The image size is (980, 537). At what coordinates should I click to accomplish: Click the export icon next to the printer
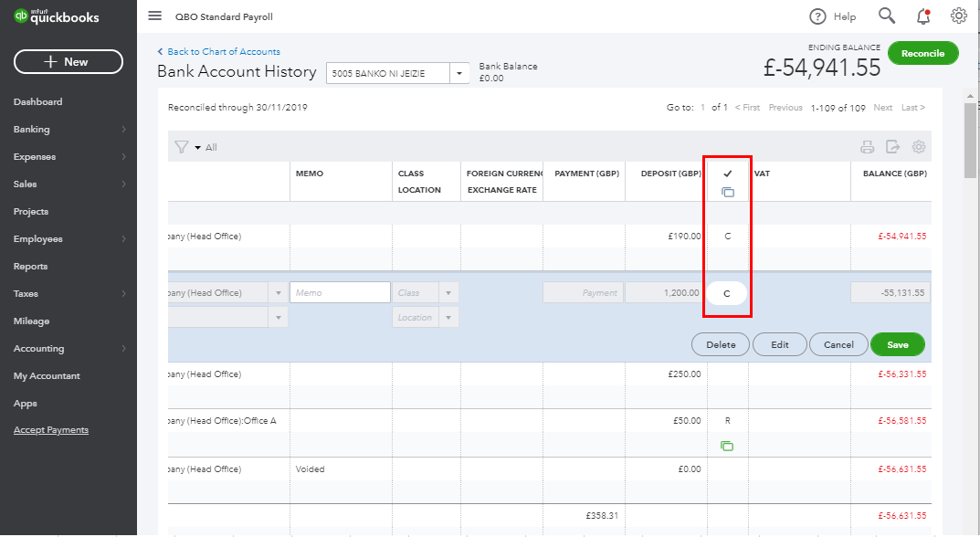(893, 146)
